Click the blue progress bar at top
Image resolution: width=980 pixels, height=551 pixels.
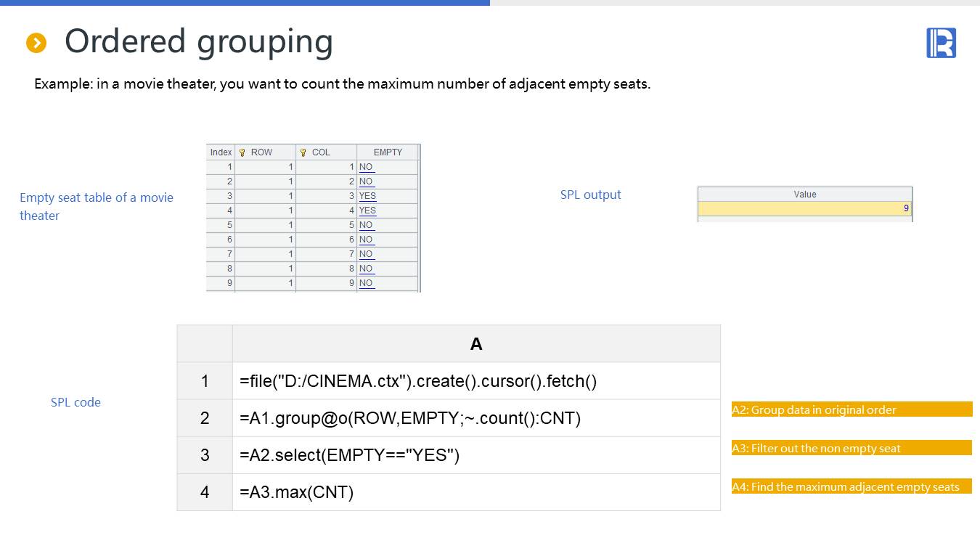pos(245,3)
